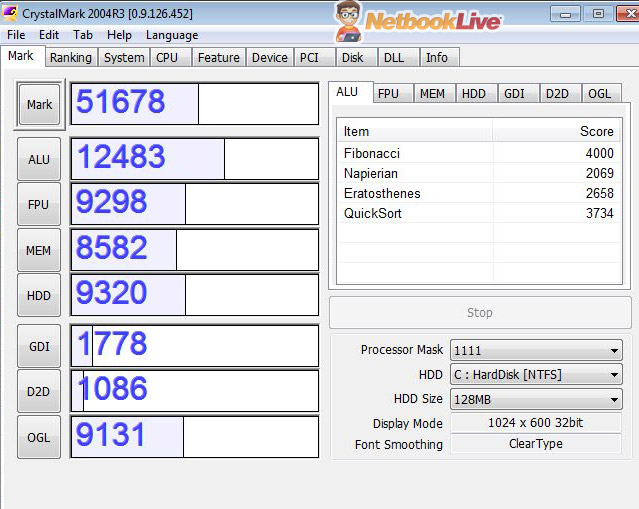
Task: Click the MEM score 8582
Action: click(x=111, y=247)
